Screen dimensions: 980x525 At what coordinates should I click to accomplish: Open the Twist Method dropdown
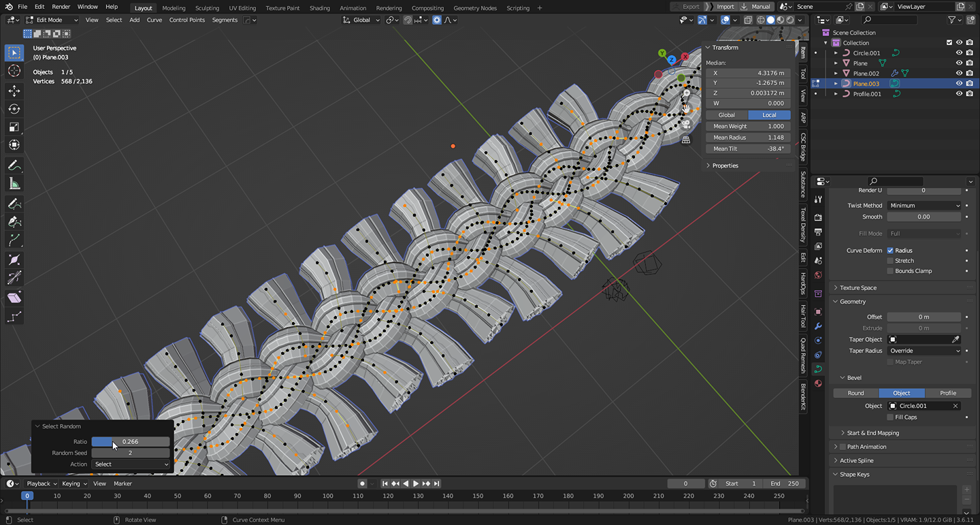[924, 206]
